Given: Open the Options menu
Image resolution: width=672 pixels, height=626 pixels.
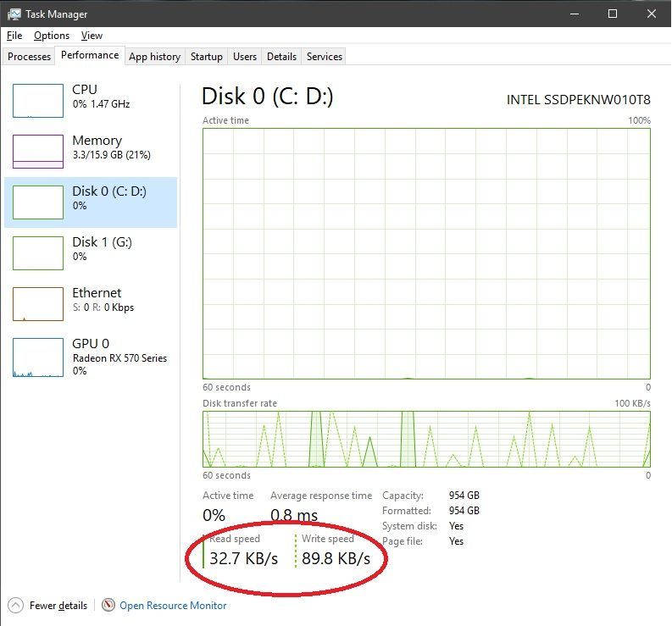Looking at the screenshot, I should tap(52, 36).
